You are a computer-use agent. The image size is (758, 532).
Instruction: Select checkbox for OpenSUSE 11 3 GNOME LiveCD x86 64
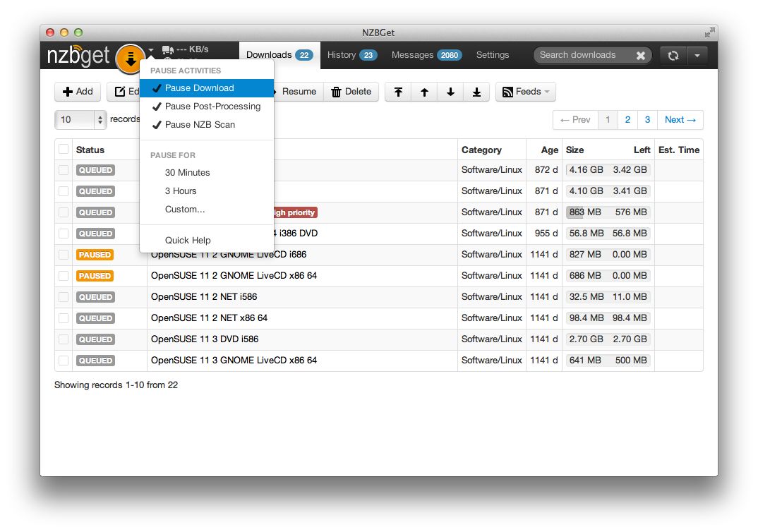pyautogui.click(x=64, y=361)
